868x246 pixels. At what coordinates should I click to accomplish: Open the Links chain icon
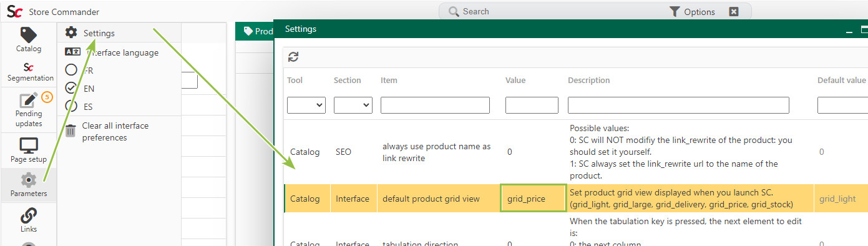tap(29, 216)
